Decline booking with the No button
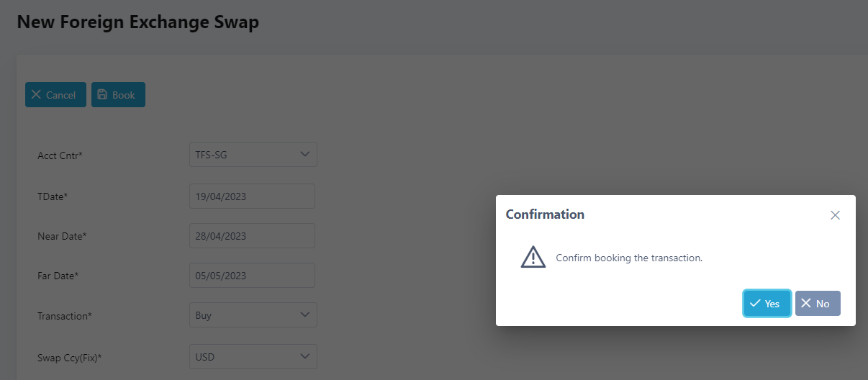The width and height of the screenshot is (868, 380). tap(817, 304)
